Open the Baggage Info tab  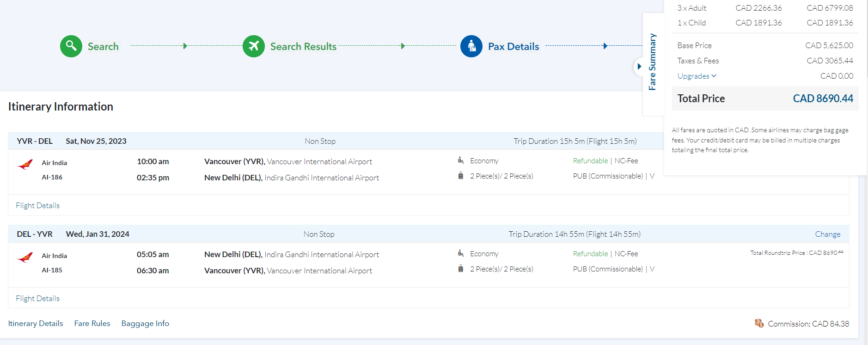coord(145,323)
